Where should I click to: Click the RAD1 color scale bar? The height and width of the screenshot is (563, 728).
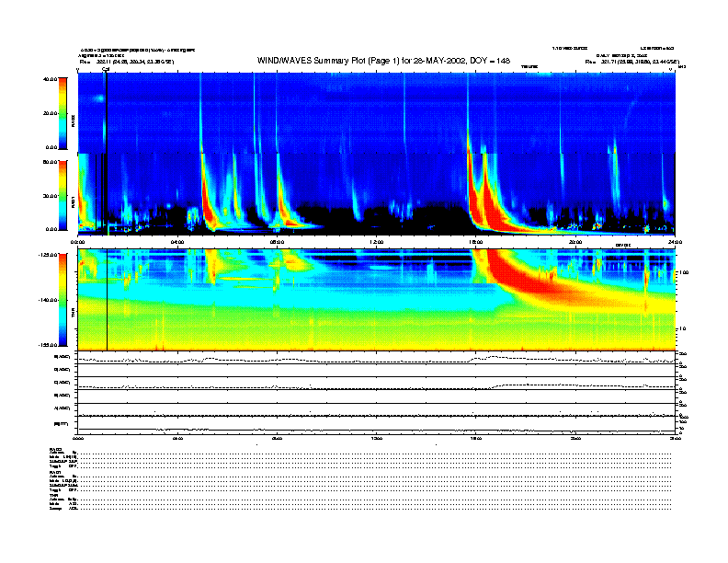[63, 195]
